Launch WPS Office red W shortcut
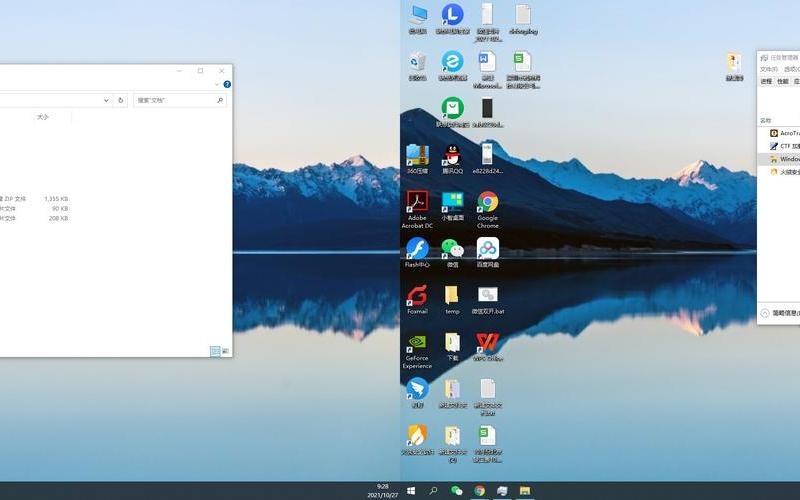Viewport: 800px width, 500px height. [488, 346]
